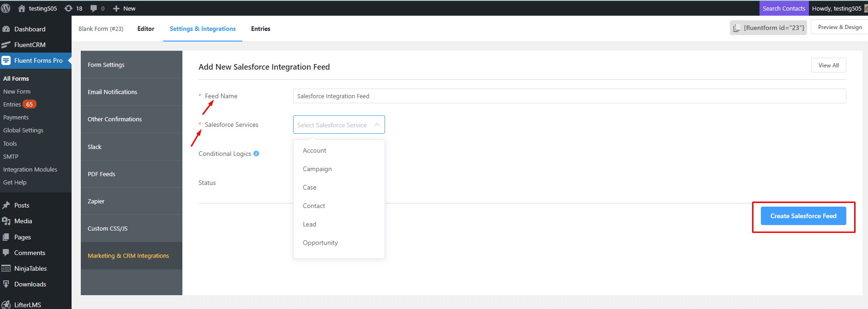Open Tools in the submenu
868x309 pixels.
click(x=10, y=143)
